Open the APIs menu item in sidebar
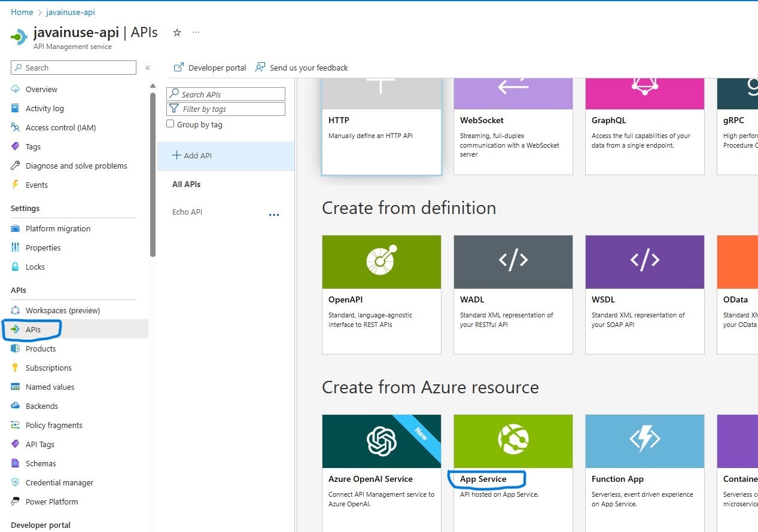Screen dimensions: 758x532 tap(74, 329)
